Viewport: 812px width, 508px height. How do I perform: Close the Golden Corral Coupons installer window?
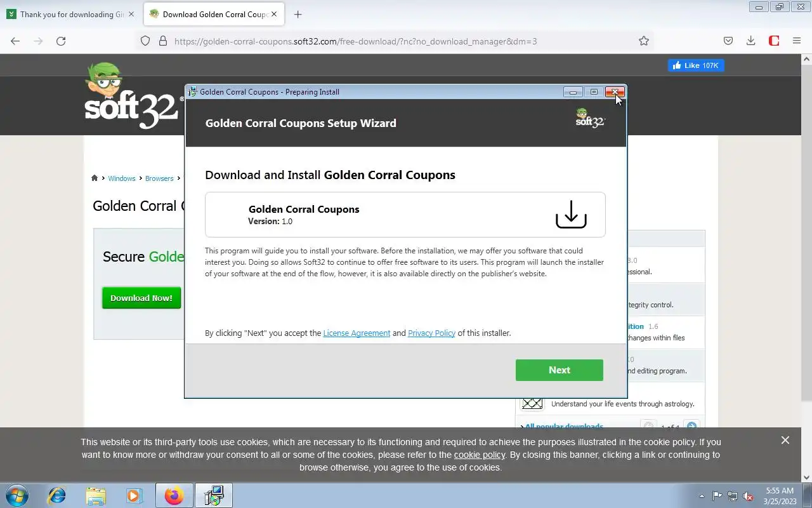[x=615, y=92]
